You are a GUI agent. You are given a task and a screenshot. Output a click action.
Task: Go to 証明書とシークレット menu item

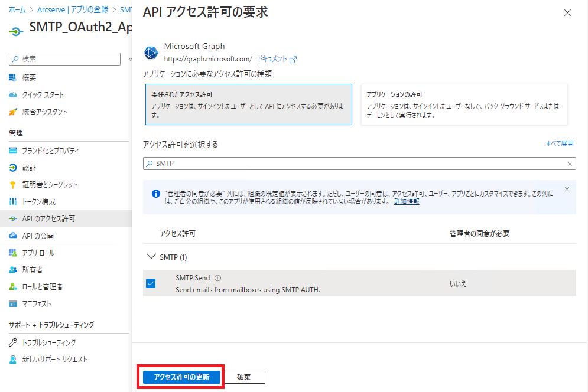[50, 184]
